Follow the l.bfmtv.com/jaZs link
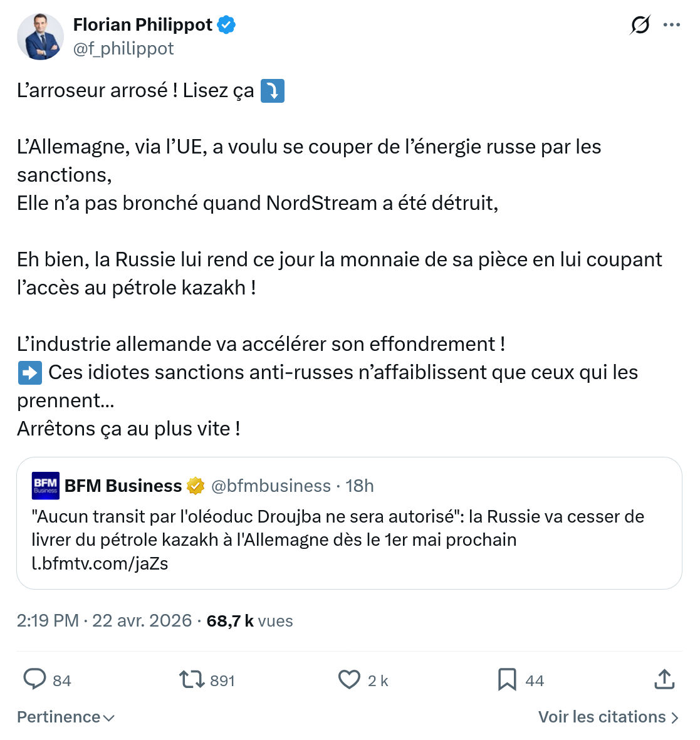The width and height of the screenshot is (700, 740). point(98,563)
